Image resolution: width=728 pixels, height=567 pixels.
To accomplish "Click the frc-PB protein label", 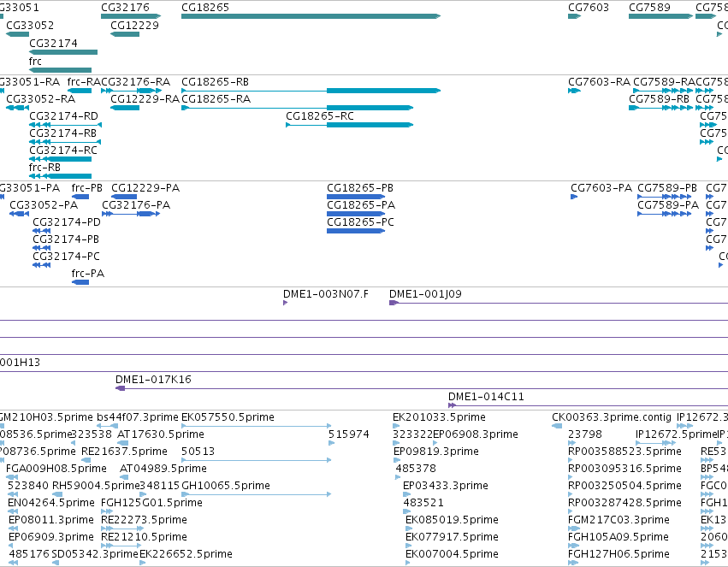I will point(86,188).
